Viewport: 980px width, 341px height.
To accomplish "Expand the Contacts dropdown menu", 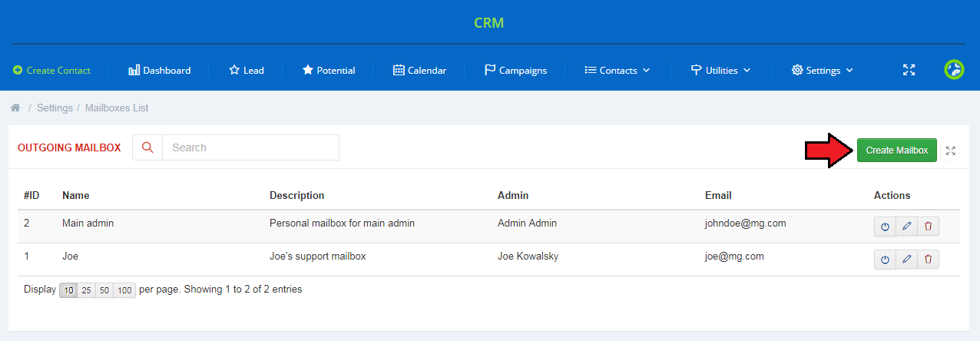I will coord(617,70).
